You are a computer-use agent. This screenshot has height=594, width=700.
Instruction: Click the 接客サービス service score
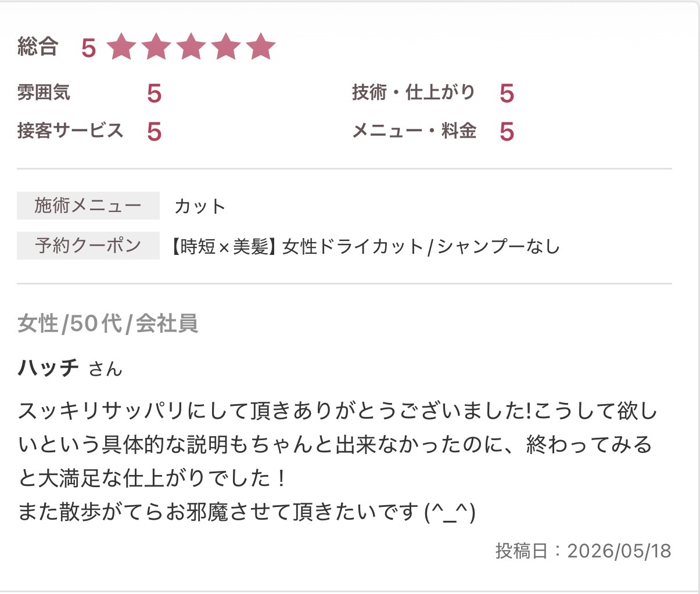pos(154,132)
